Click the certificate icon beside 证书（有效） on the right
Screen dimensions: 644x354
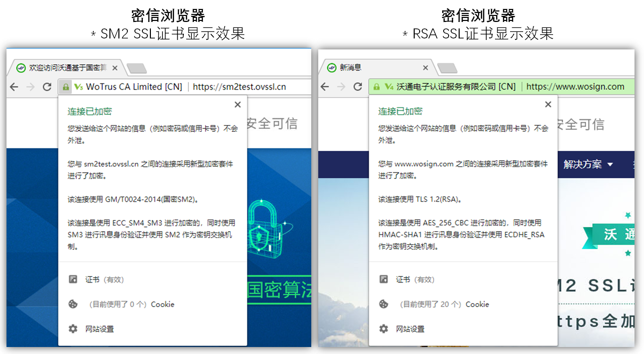[x=383, y=279]
